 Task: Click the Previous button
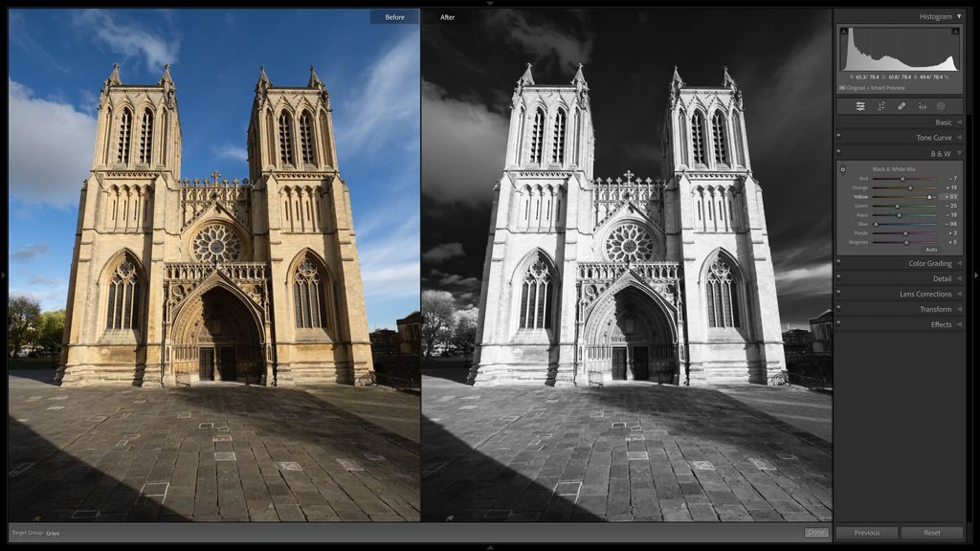click(867, 533)
